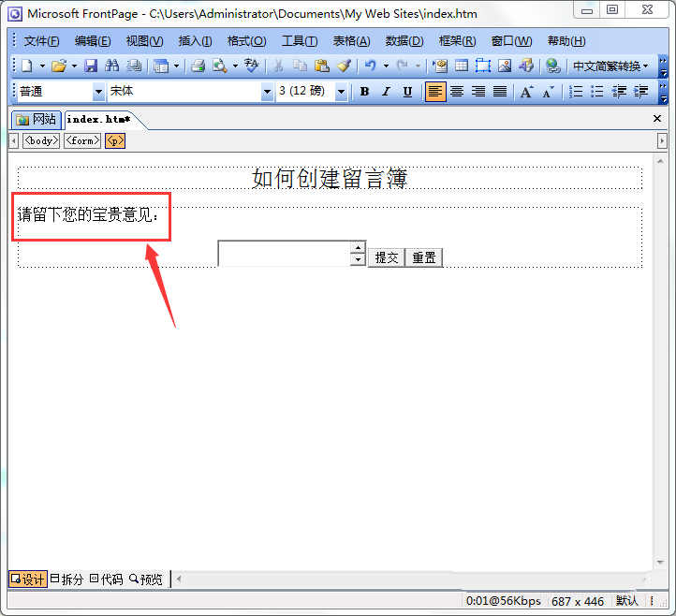
Task: Preview in browser magnifier icon
Action: click(220, 66)
